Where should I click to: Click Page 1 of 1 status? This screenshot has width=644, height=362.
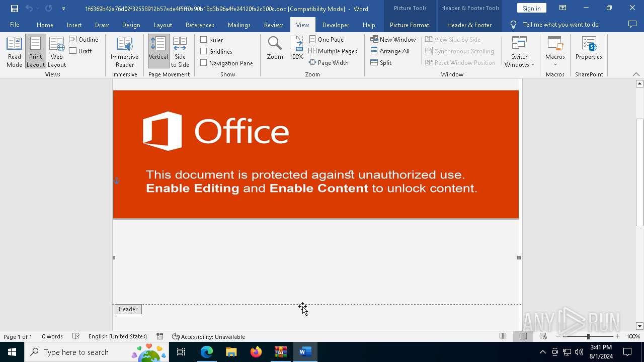(18, 336)
